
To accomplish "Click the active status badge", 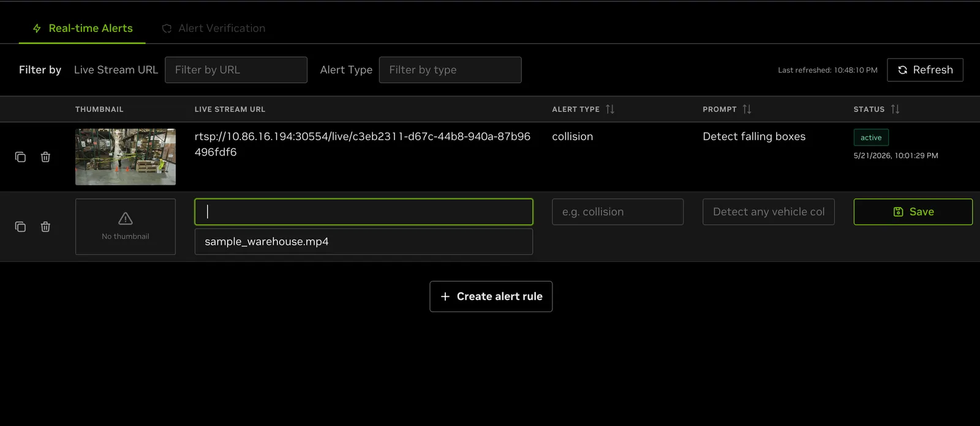I will [871, 138].
